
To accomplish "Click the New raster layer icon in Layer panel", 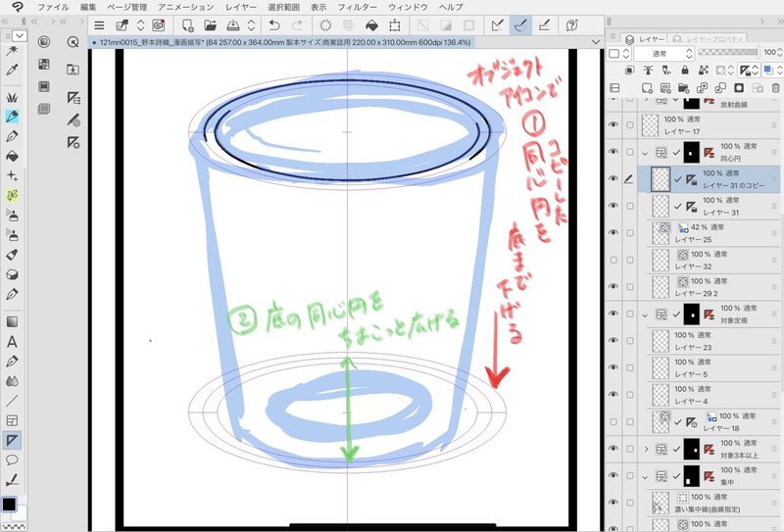I will pos(647,88).
